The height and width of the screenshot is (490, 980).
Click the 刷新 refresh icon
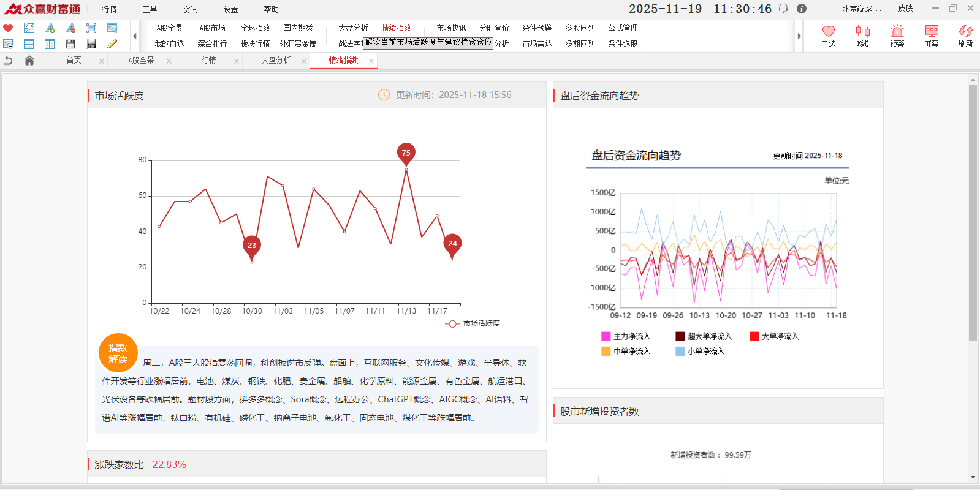(x=965, y=36)
